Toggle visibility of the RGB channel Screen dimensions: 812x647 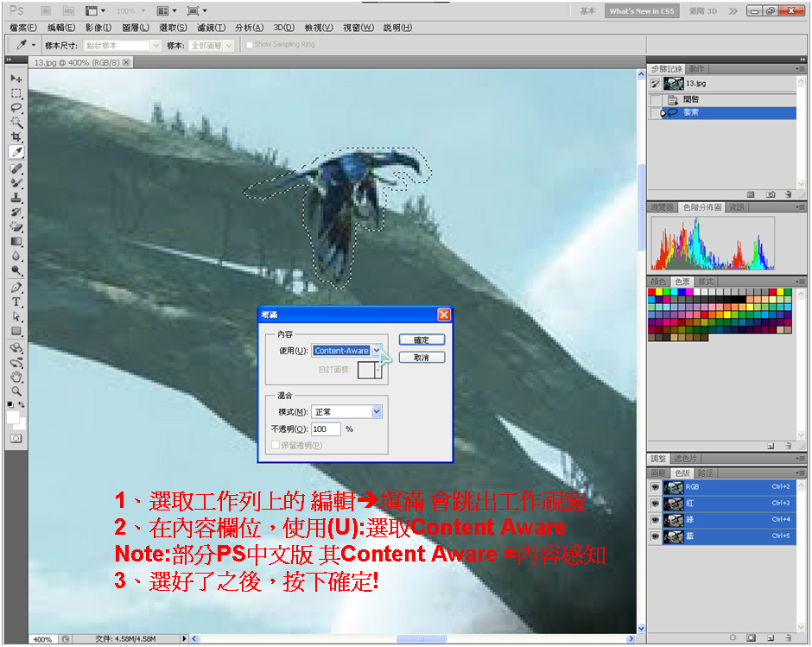point(655,487)
